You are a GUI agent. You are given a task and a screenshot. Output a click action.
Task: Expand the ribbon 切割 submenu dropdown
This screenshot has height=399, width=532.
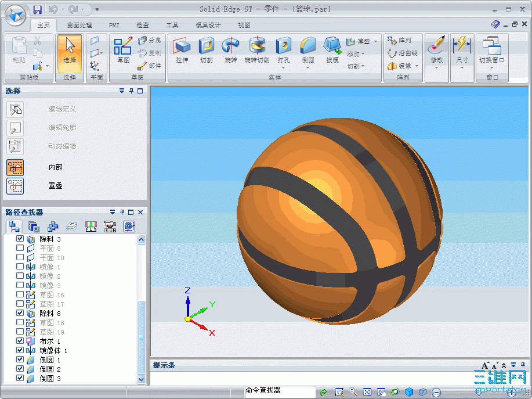point(355,67)
